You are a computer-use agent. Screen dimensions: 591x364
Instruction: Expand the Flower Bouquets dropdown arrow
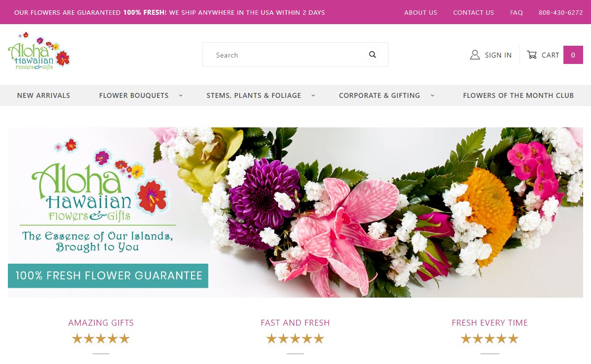pos(181,95)
